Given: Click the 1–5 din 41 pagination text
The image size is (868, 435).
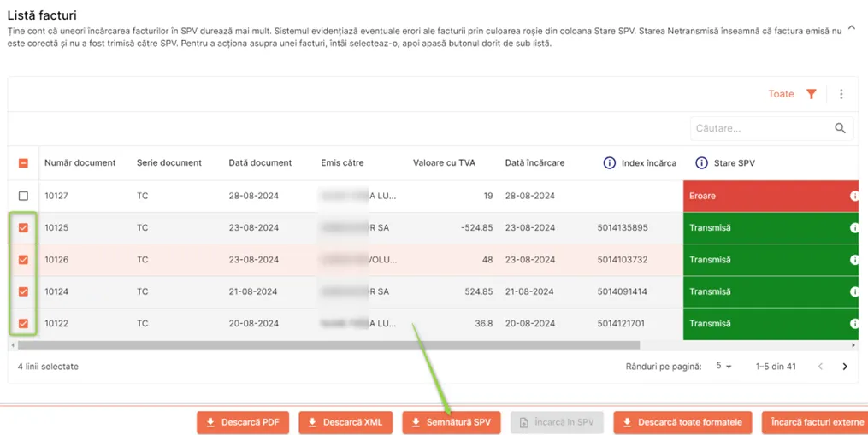Looking at the screenshot, I should coord(776,367).
